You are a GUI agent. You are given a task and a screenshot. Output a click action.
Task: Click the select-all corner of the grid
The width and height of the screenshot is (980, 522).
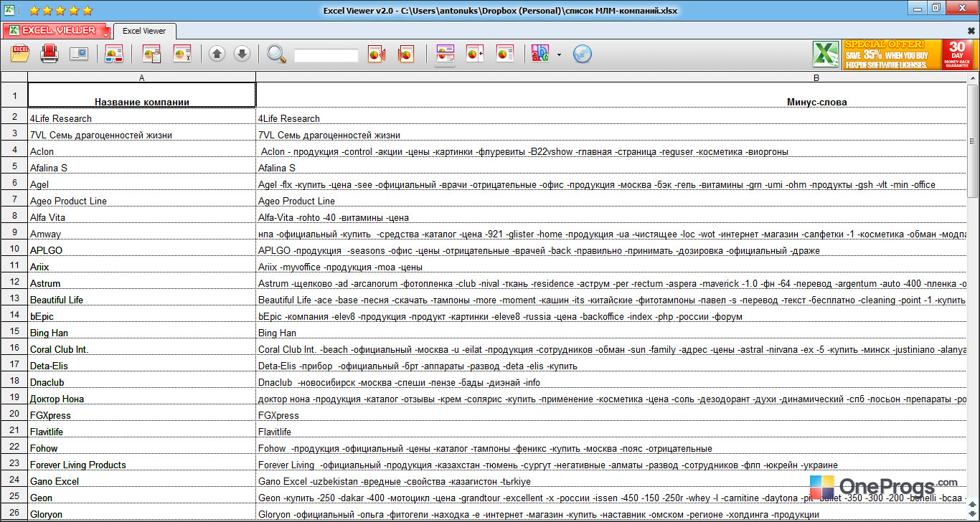click(x=14, y=77)
